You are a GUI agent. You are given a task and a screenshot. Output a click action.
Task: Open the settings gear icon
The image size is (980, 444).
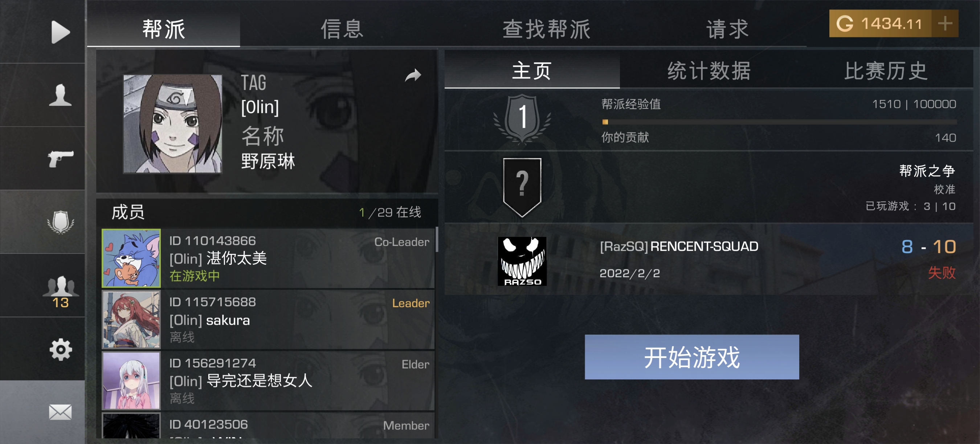[x=61, y=349]
